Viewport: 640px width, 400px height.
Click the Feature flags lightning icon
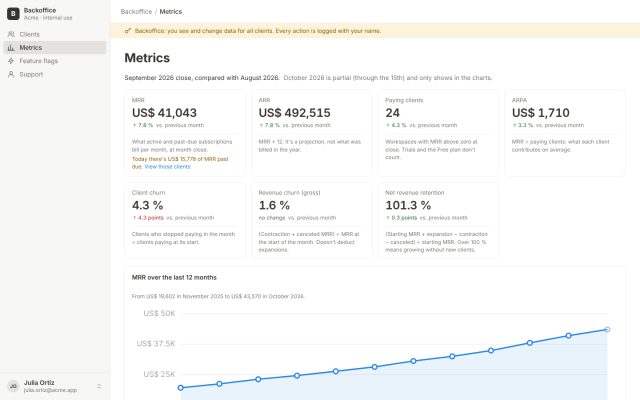click(11, 61)
